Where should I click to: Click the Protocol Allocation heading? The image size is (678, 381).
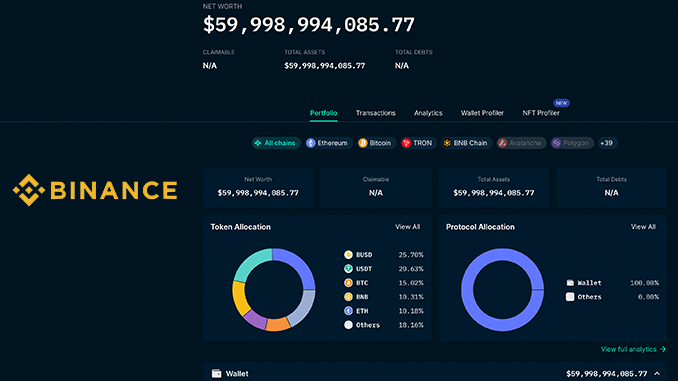click(480, 227)
